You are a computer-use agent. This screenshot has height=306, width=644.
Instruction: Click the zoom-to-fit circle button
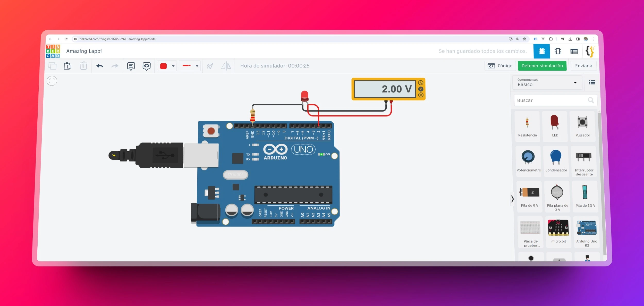click(52, 81)
